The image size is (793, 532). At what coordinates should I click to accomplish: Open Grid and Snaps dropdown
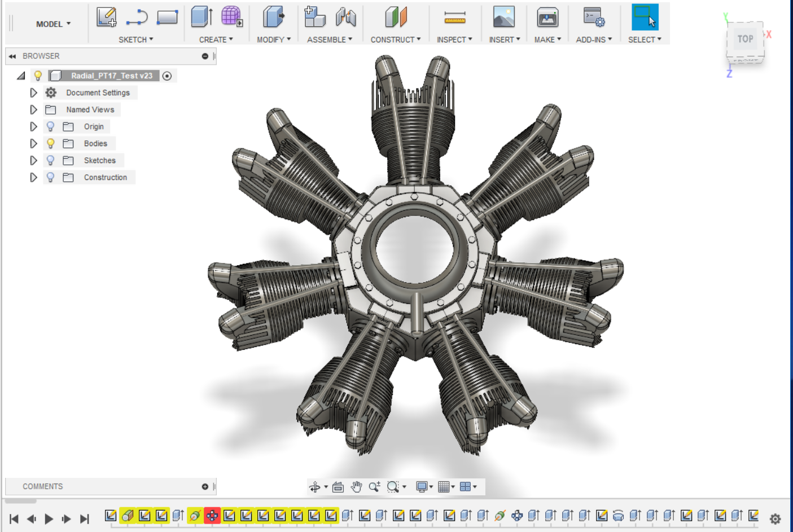pos(446,487)
